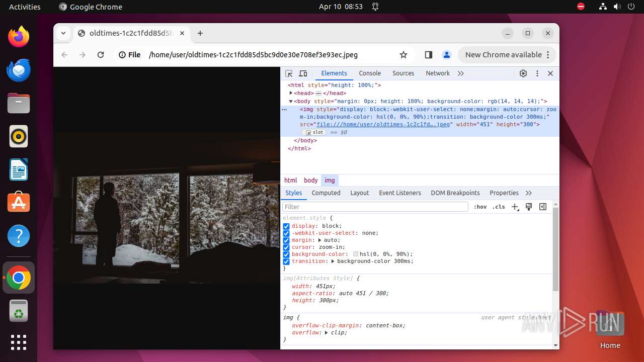Expand the head element node
The image size is (644, 362).
[x=291, y=93]
